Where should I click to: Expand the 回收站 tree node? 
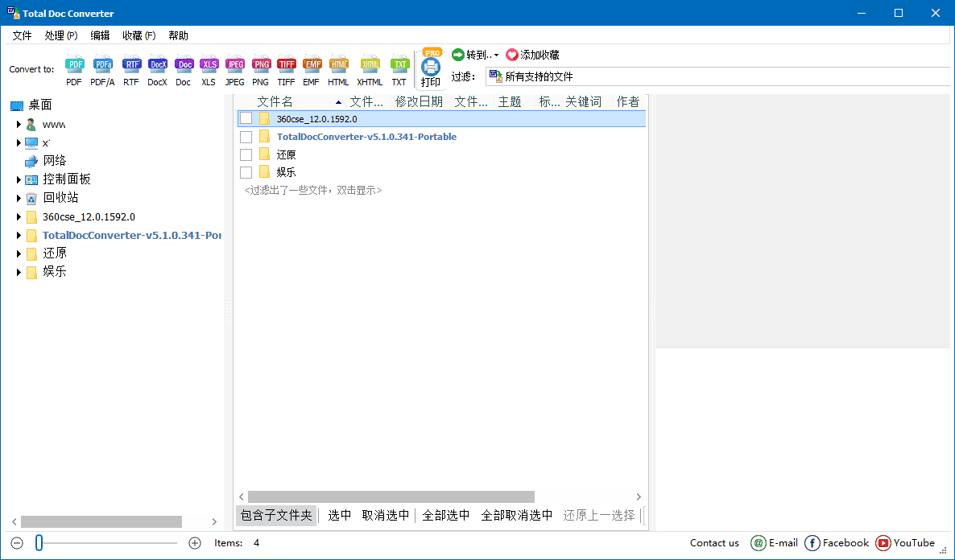tap(19, 198)
